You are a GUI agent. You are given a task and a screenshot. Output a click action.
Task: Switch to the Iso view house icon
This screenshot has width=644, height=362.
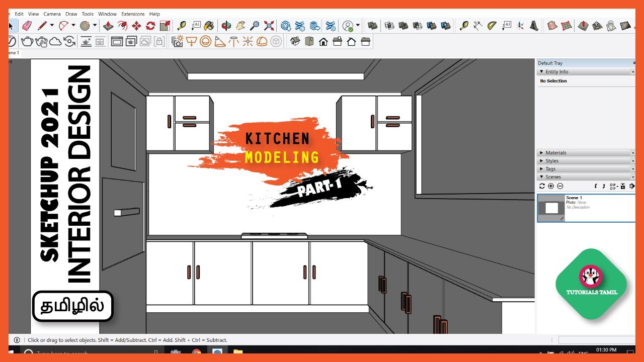pos(295,42)
